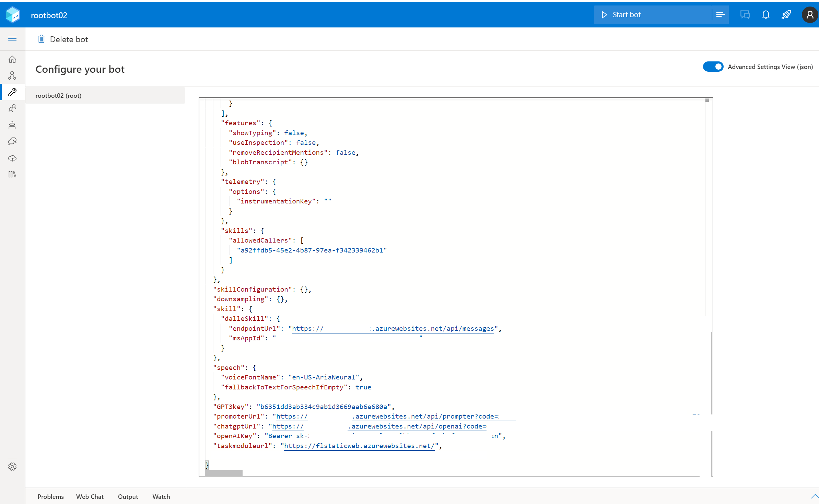Click the "features" key line
Screen dimensions: 819x504
coord(247,123)
